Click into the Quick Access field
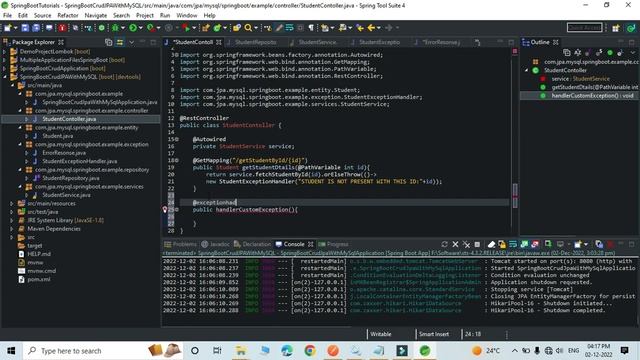 click(584, 28)
